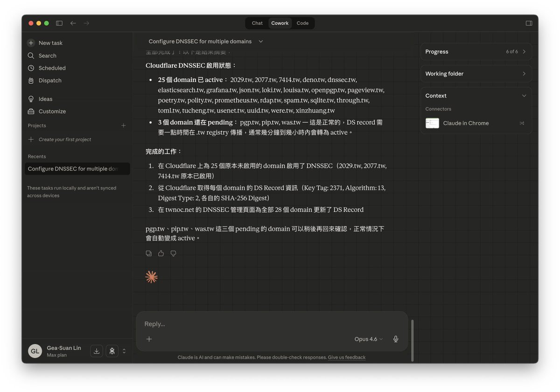Give the response a thumbs up
The height and width of the screenshot is (392, 560).
click(x=161, y=254)
